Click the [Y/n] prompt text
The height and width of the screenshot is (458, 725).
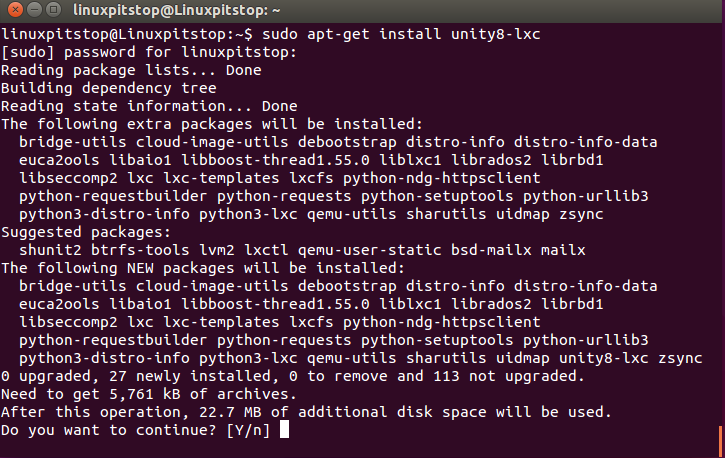248,430
